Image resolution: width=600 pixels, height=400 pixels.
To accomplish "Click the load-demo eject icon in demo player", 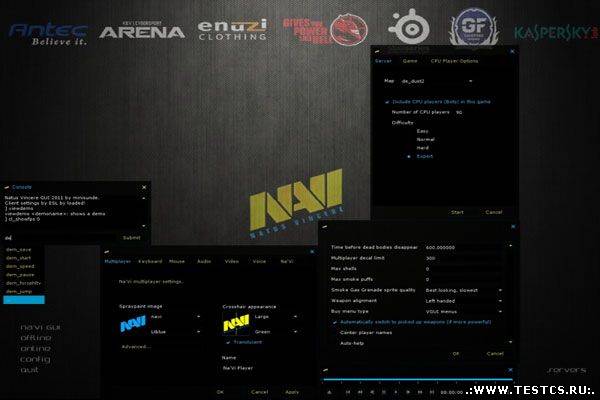I will tap(329, 392).
